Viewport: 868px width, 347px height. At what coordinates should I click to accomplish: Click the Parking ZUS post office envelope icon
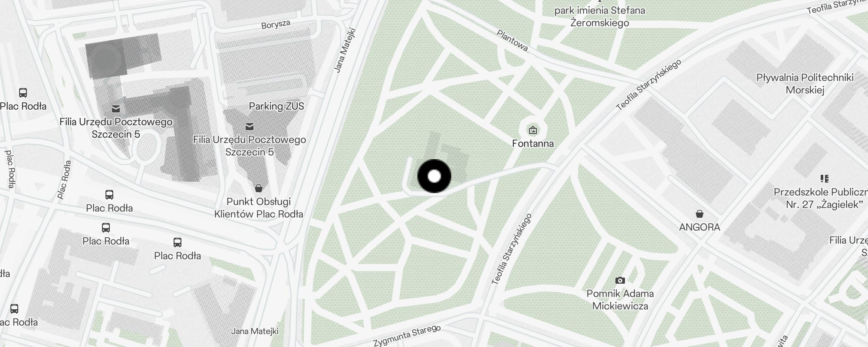pos(250,127)
